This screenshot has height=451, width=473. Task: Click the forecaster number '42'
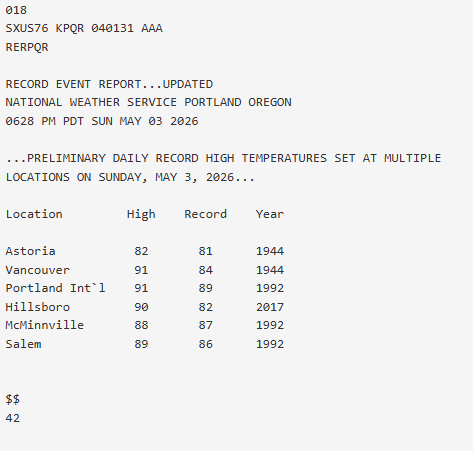[13, 418]
